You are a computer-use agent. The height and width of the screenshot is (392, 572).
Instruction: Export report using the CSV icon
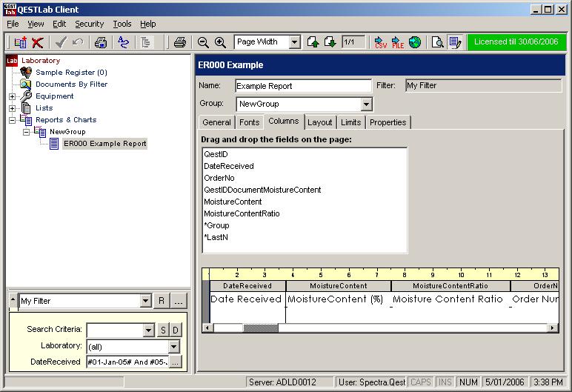point(380,43)
